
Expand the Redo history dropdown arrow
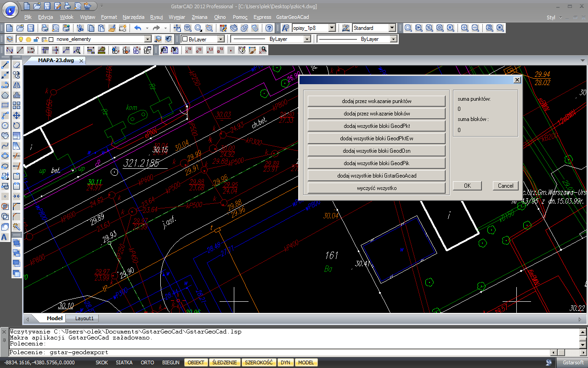165,28
